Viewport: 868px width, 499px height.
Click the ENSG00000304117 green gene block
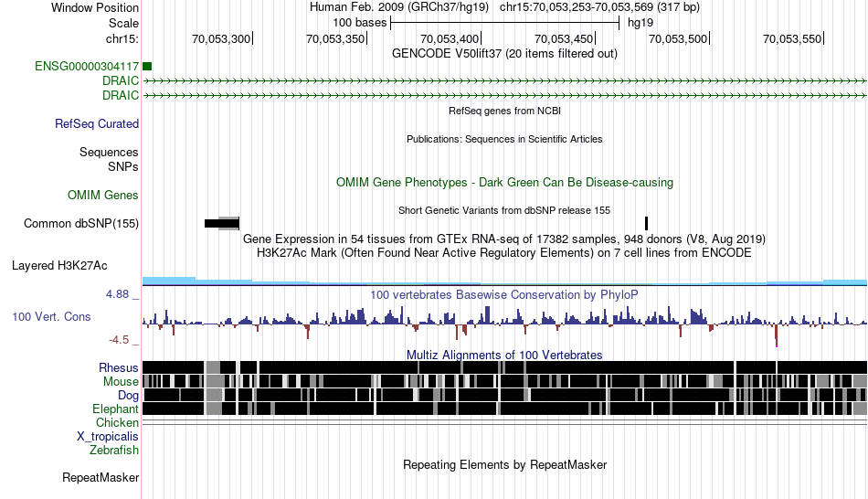(147, 67)
